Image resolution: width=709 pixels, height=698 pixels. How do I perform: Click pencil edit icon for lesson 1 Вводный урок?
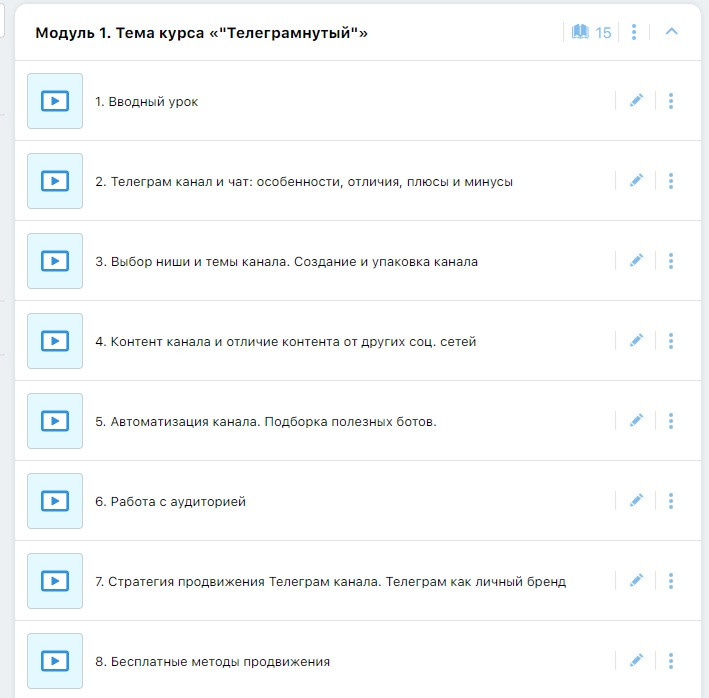pyautogui.click(x=636, y=101)
